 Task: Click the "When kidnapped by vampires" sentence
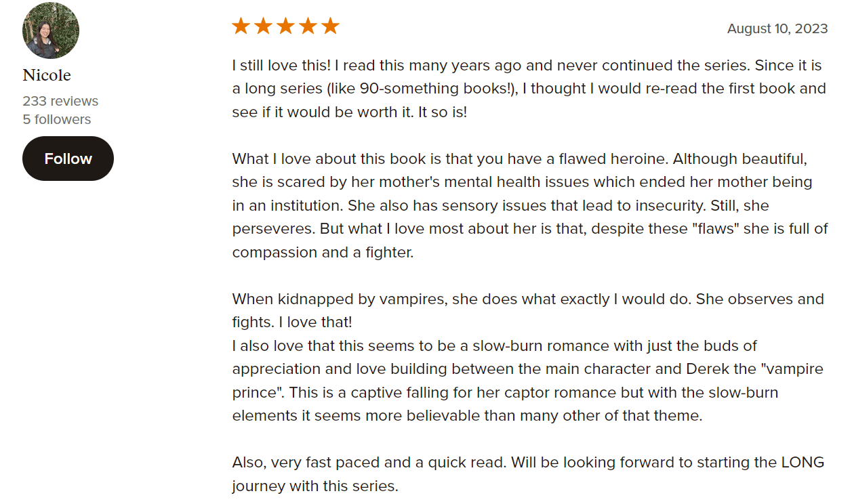click(527, 299)
